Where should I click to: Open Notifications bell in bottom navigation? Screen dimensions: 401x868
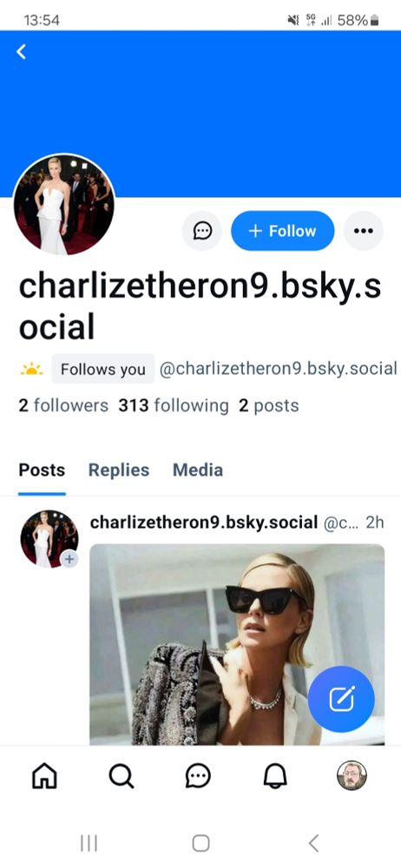[x=275, y=775]
